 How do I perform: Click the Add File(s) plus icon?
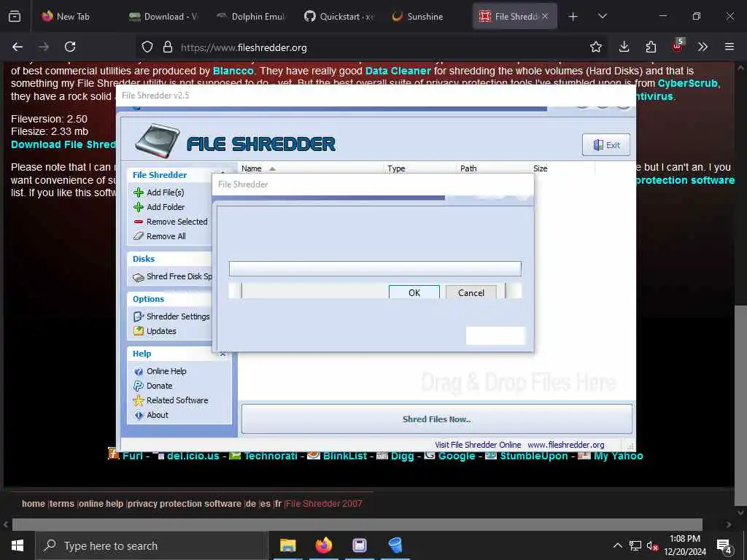pos(139,192)
